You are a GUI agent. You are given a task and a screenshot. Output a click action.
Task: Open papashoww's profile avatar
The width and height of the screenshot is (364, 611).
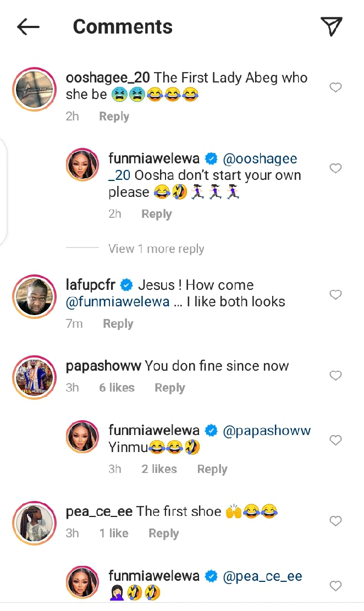pos(34,377)
